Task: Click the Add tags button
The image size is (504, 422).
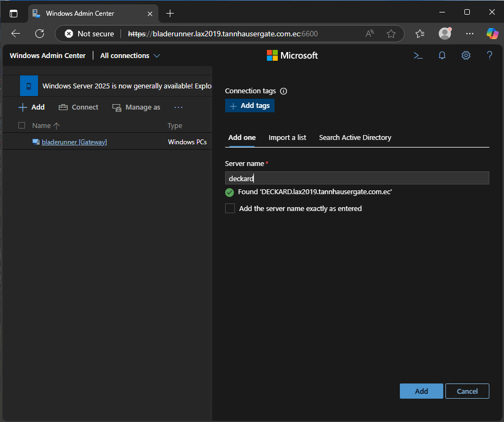Action: (x=250, y=106)
